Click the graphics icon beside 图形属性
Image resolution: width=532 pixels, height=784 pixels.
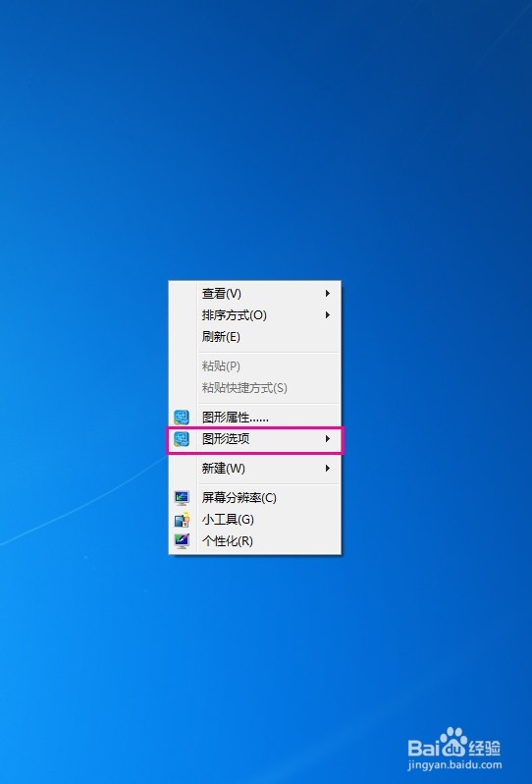[182, 417]
